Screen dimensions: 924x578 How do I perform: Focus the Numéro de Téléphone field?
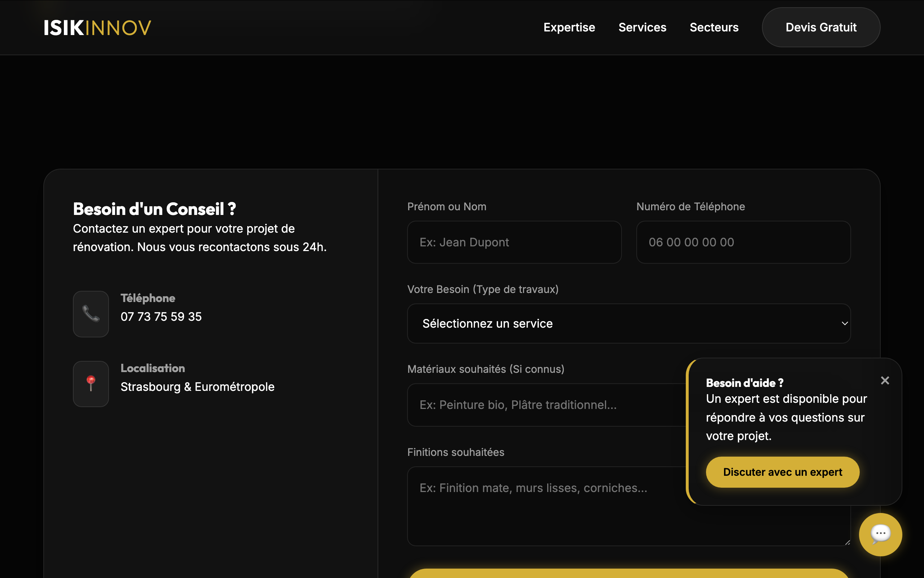pos(744,242)
